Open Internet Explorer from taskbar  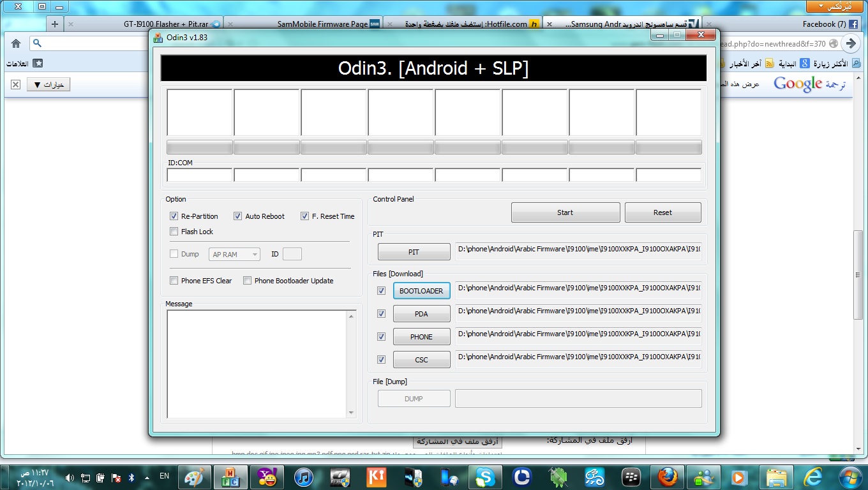point(813,477)
